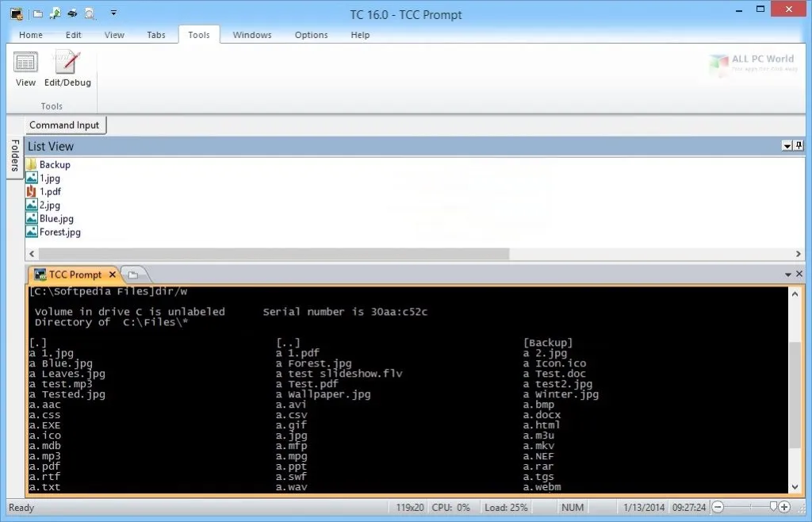Click the open folder icon near the title bar
The image size is (812, 522).
click(x=37, y=13)
